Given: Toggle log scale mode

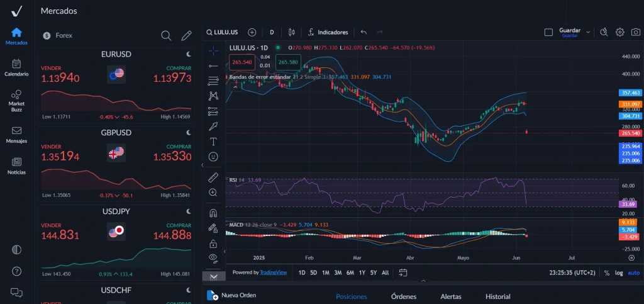Looking at the screenshot, I should 619,273.
